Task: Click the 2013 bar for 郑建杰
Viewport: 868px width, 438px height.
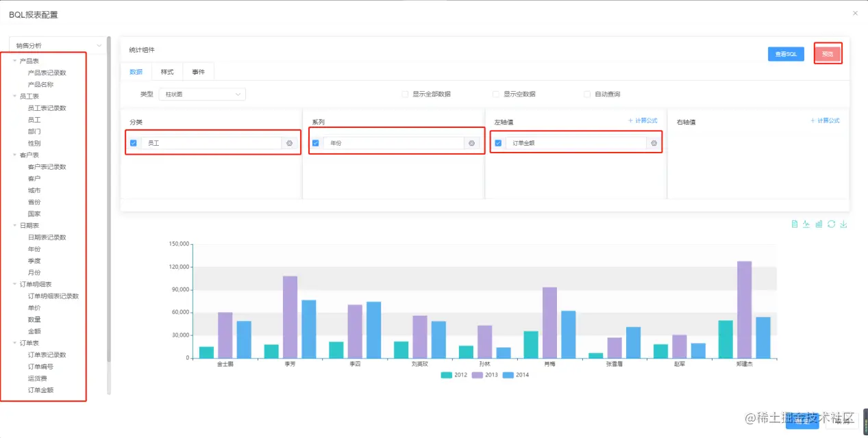Action: pyautogui.click(x=744, y=309)
